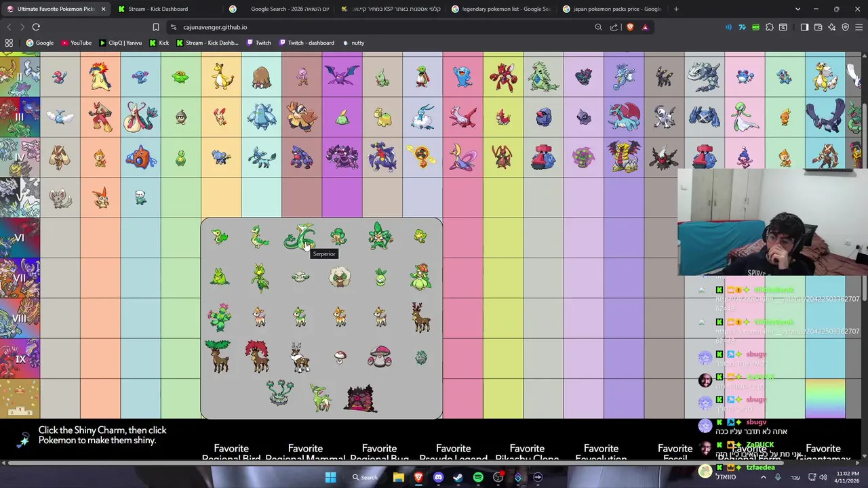Open the crown row label at bottom-left

(x=20, y=399)
